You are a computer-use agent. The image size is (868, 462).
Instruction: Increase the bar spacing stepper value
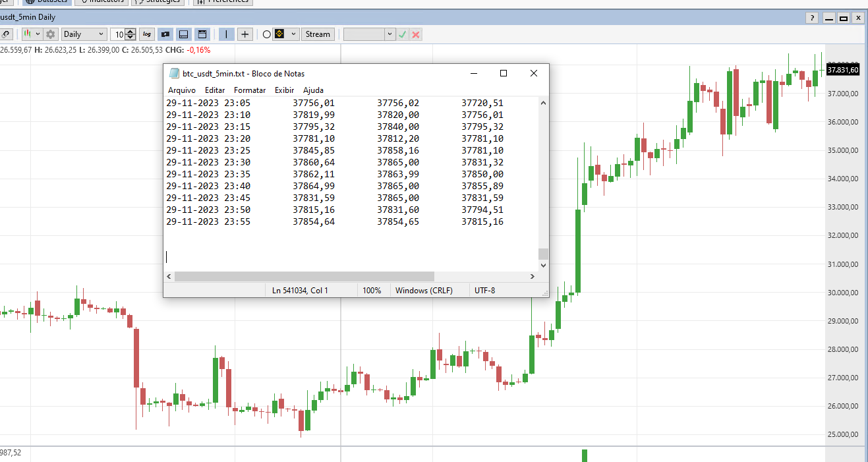[131, 32]
